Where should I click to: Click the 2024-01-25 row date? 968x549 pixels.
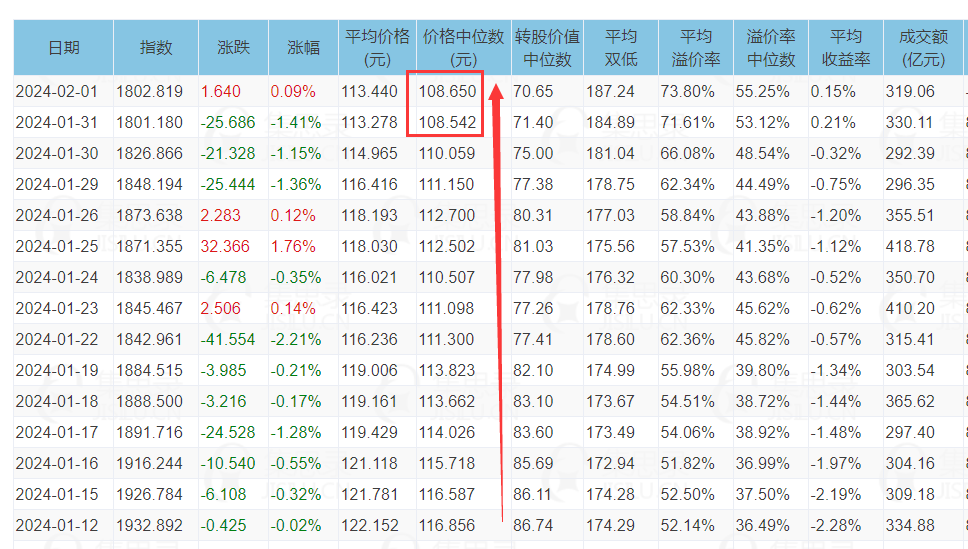57,246
